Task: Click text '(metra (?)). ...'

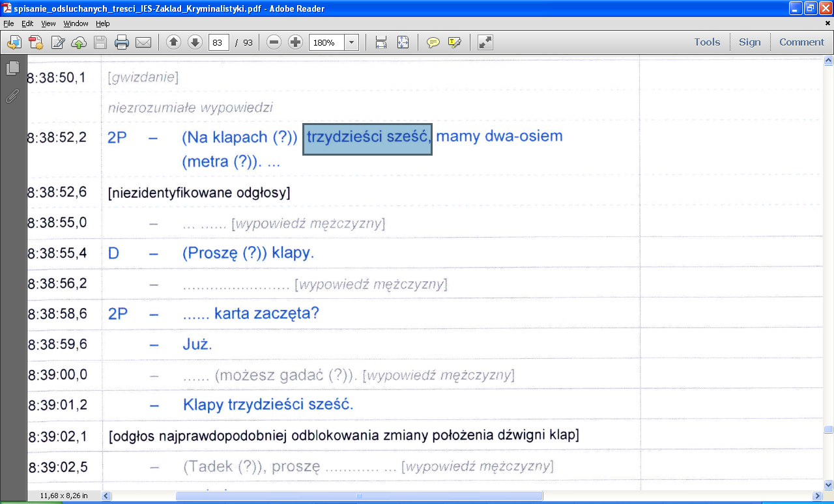Action: coord(231,162)
